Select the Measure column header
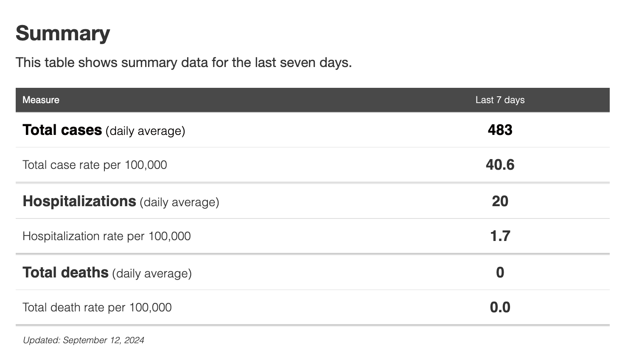Viewport: 639px width, 364px height. (41, 100)
